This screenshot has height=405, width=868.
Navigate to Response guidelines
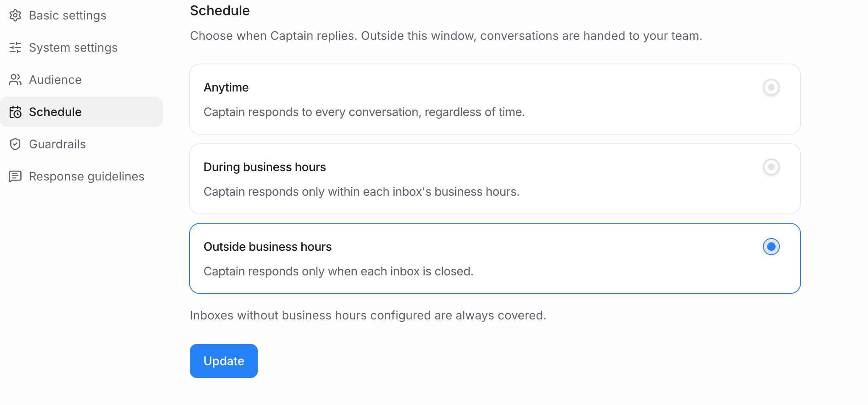81,176
